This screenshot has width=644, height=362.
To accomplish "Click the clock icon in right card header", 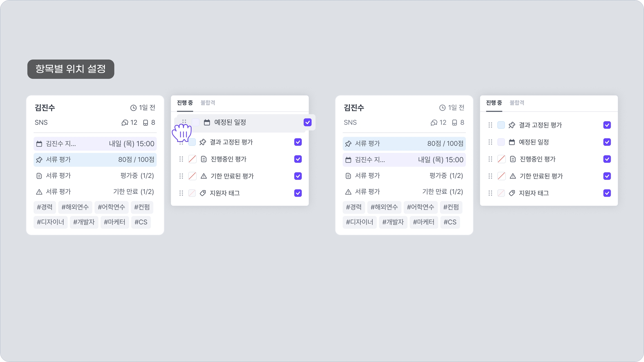I will coord(442,107).
